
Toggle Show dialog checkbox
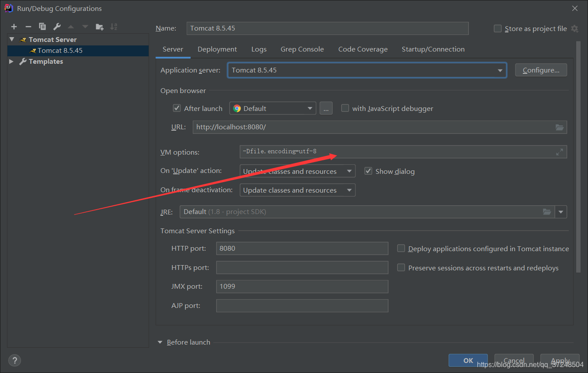click(x=368, y=171)
